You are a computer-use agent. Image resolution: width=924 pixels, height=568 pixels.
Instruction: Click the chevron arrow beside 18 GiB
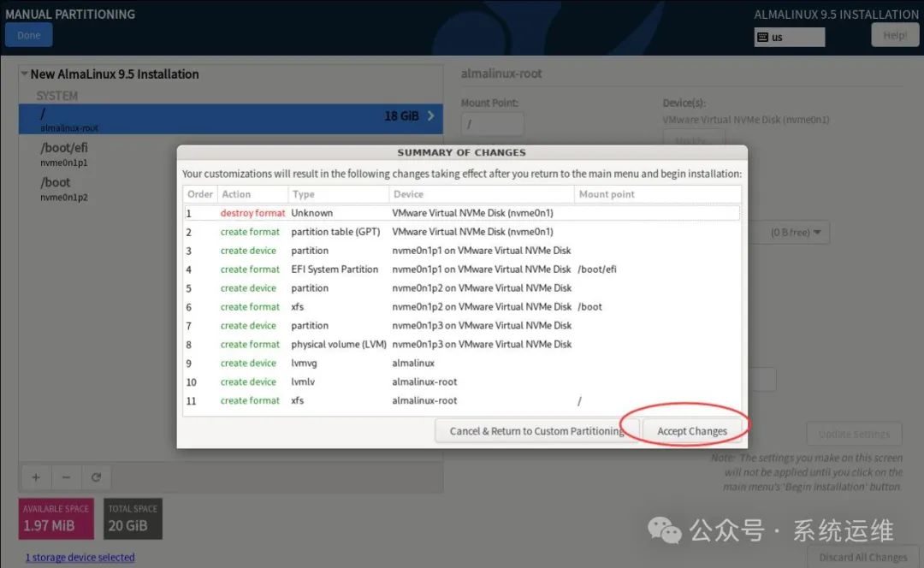tap(430, 115)
